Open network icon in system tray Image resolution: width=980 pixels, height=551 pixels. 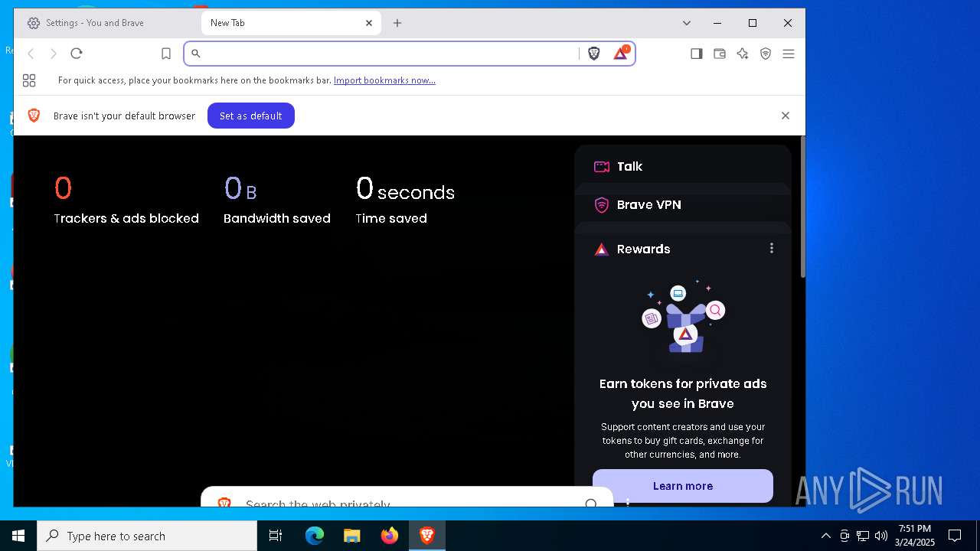point(863,536)
